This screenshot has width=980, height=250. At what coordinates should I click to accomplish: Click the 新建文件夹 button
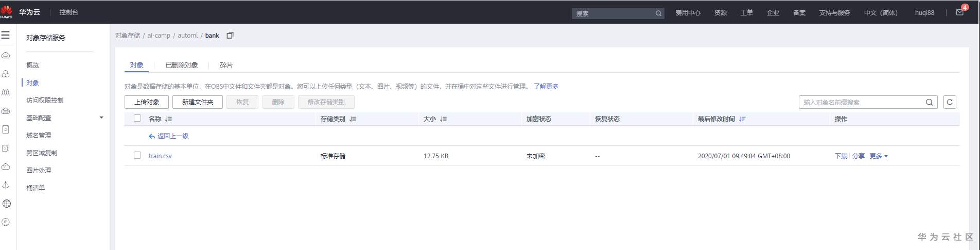pyautogui.click(x=198, y=102)
